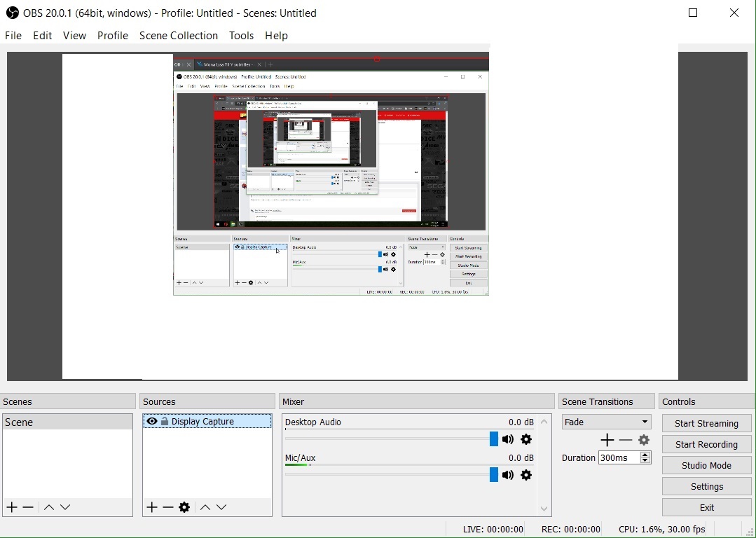Viewport: 756px width, 538px height.
Task: Mute Desktop Audio speaker icon
Action: tap(508, 439)
